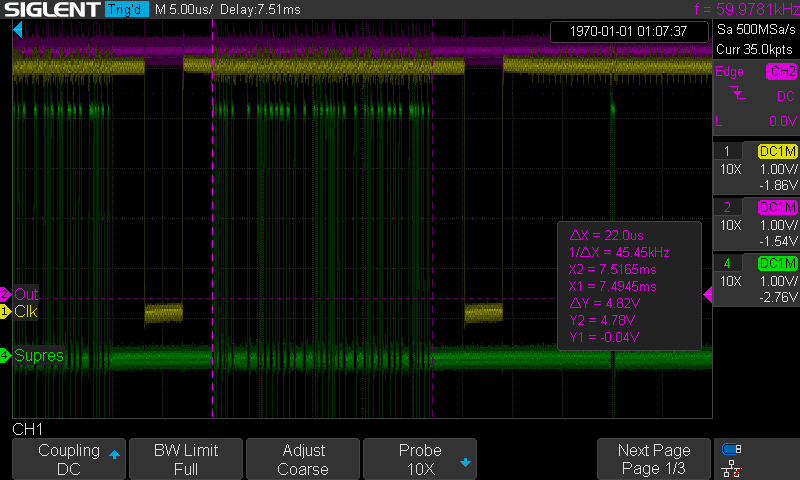The height and width of the screenshot is (480, 800).
Task: Toggle the magenta channel 2 DC1M box
Action: (776, 207)
